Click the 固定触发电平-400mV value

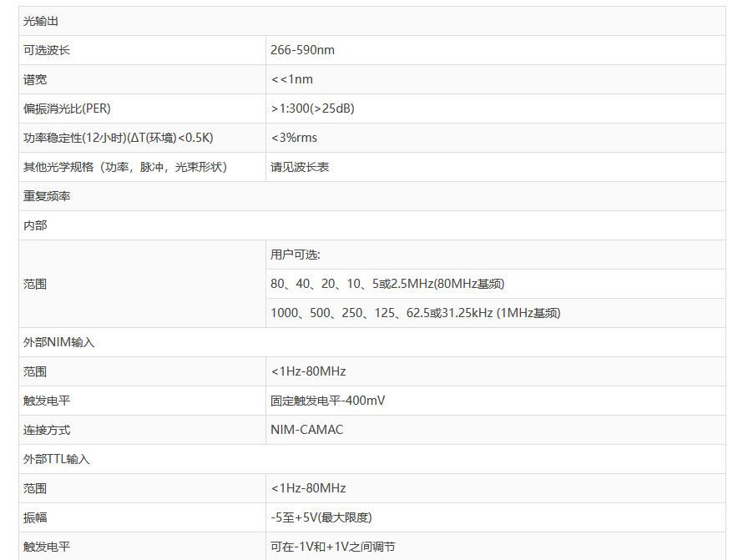click(327, 401)
